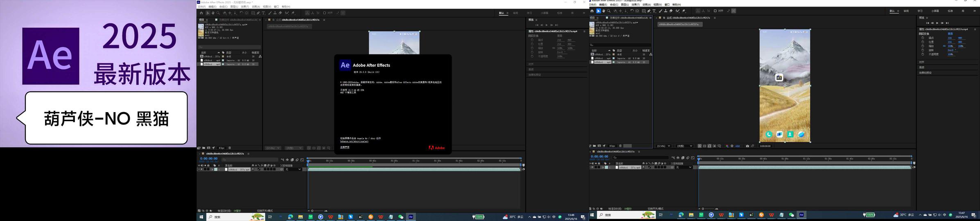Click the snapshot camera icon in right viewer

[747, 146]
